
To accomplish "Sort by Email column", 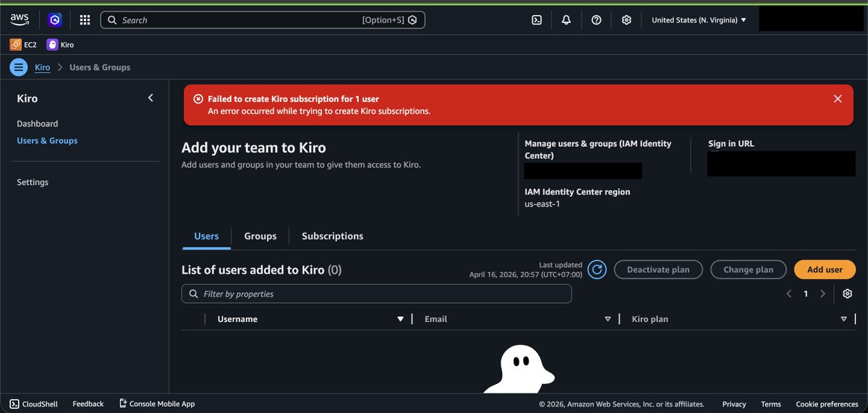I will pyautogui.click(x=608, y=319).
